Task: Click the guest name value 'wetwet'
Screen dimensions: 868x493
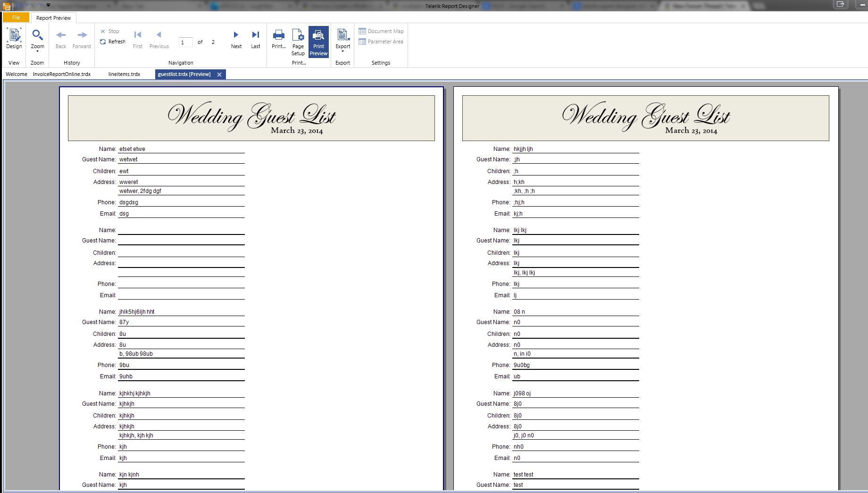Action: (x=128, y=159)
